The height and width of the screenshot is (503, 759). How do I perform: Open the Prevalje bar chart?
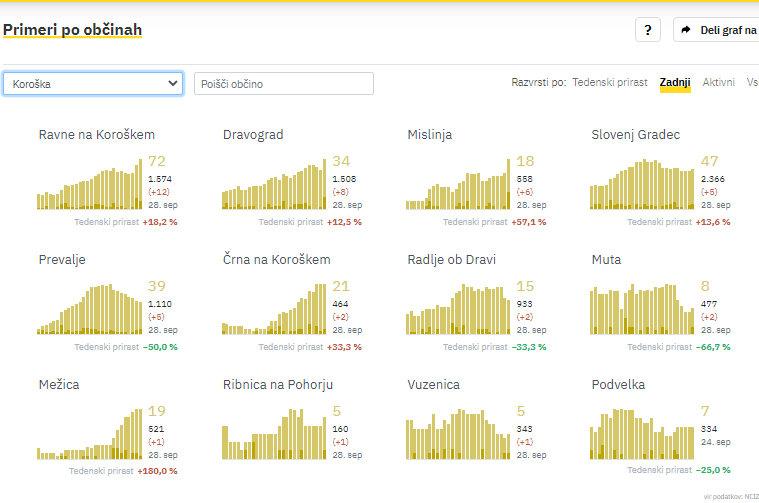(90, 310)
